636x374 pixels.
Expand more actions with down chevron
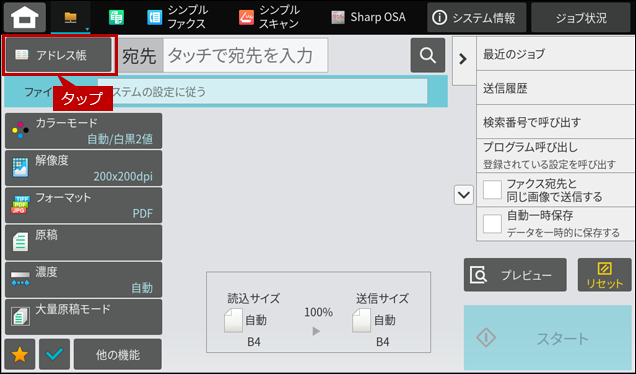[464, 195]
